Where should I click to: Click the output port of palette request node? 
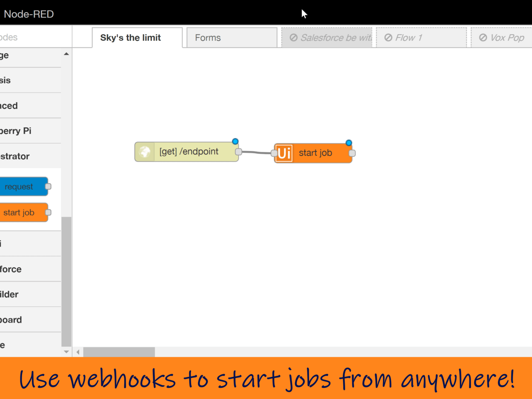point(48,187)
